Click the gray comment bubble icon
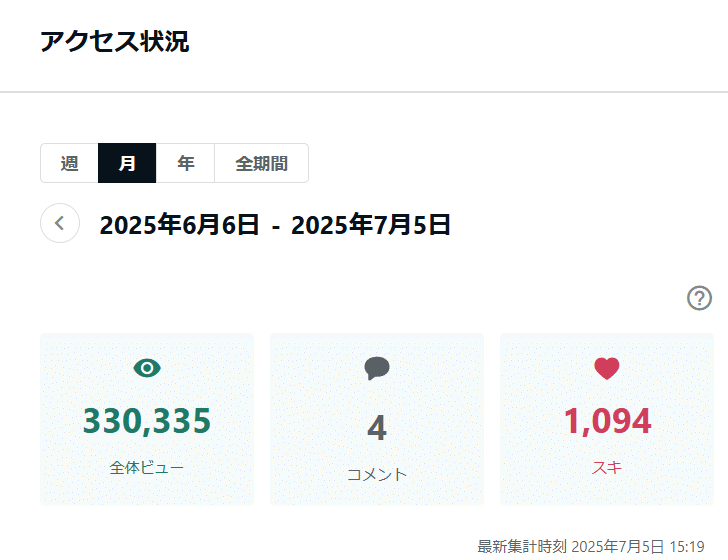The image size is (728, 560). tap(377, 368)
